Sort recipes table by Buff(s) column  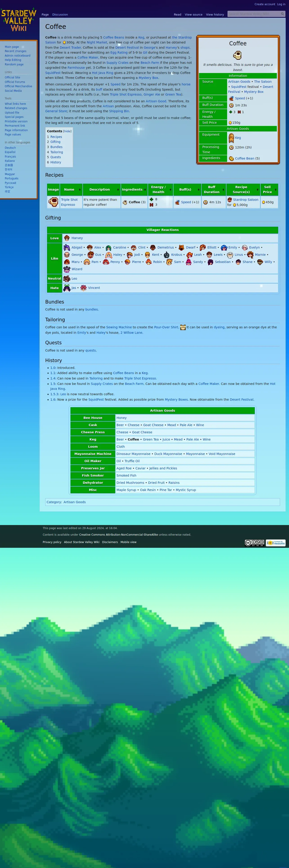click(x=187, y=189)
